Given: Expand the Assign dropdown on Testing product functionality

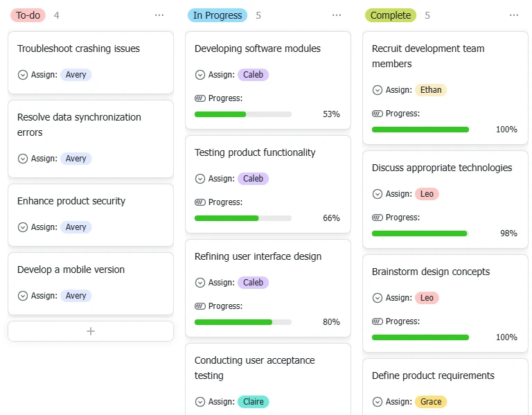Looking at the screenshot, I should coord(200,179).
